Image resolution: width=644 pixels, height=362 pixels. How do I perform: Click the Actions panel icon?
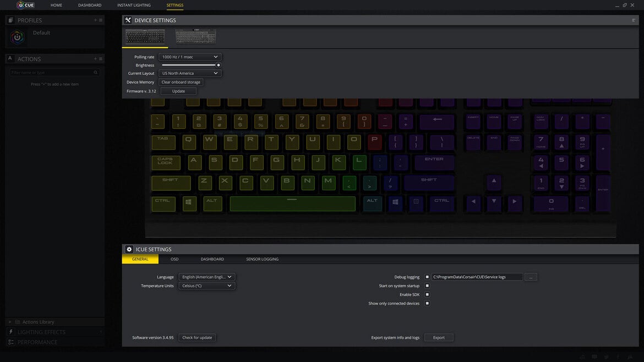(10, 59)
